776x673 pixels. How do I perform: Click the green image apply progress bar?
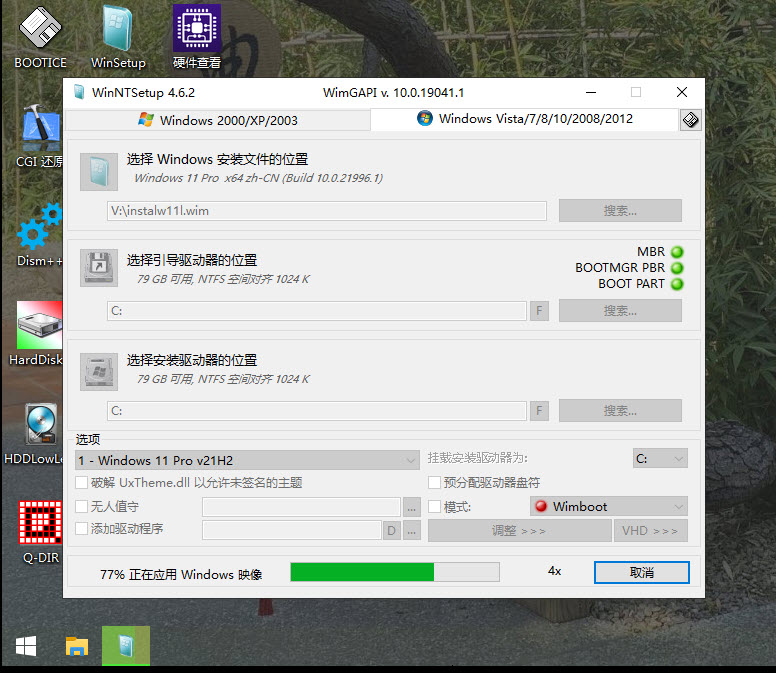point(395,572)
